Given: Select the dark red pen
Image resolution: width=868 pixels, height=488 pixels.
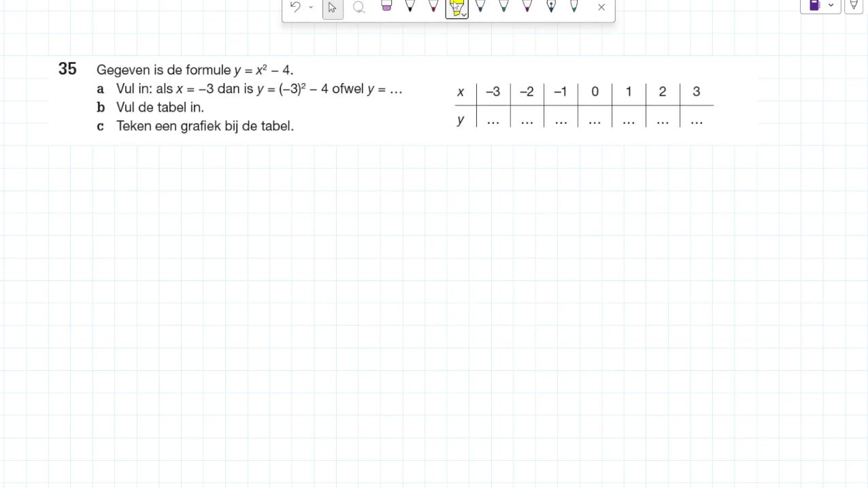Looking at the screenshot, I should pyautogui.click(x=433, y=6).
